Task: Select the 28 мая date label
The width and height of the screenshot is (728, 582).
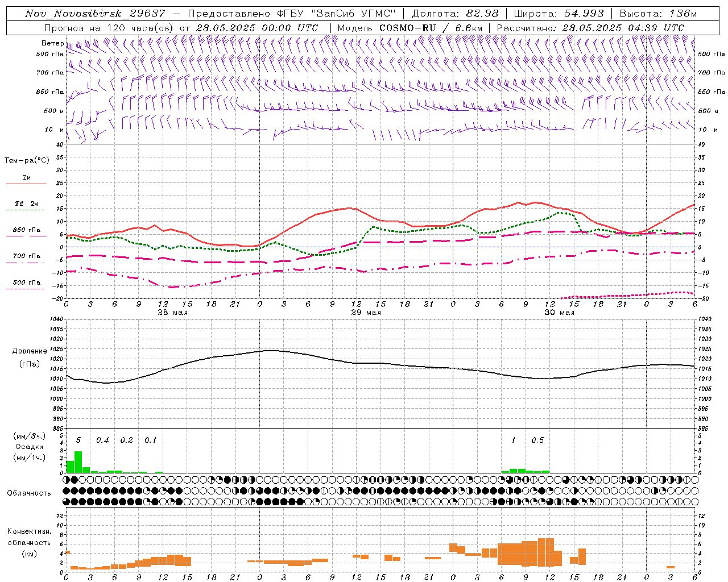Action: (172, 313)
